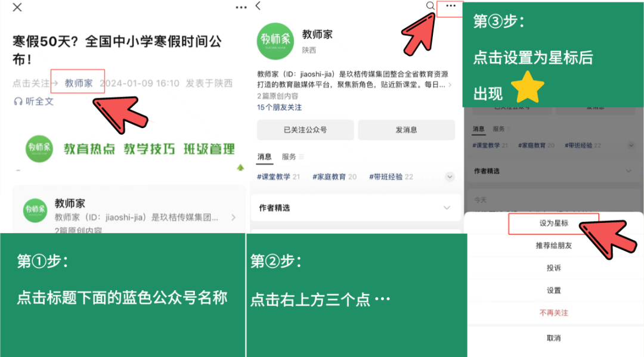Switch to the 服务 tab
This screenshot has height=357, width=644.
(x=291, y=156)
